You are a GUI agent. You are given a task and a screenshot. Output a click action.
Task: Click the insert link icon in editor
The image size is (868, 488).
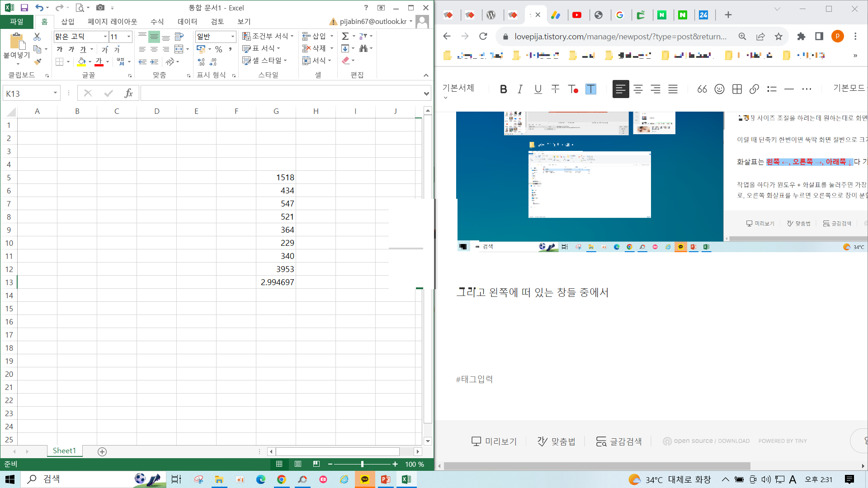coord(754,89)
